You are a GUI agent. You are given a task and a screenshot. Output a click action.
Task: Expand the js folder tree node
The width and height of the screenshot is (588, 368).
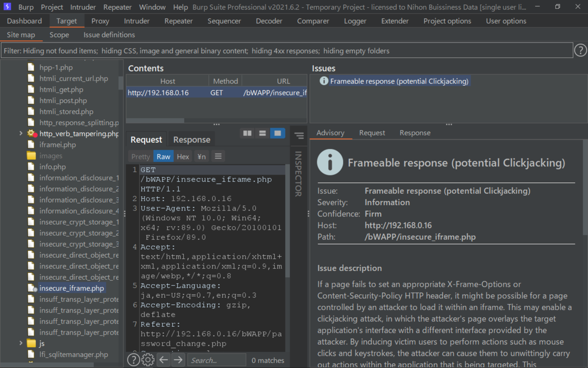click(21, 343)
